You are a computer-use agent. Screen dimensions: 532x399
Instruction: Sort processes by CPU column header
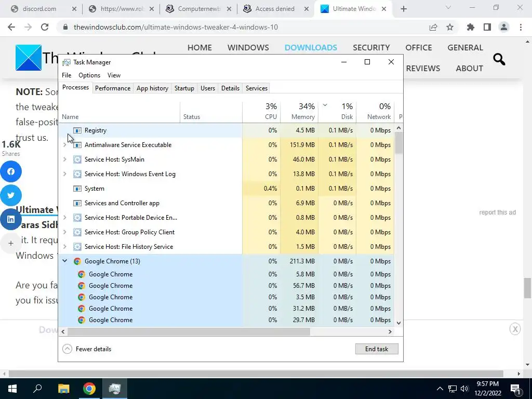pos(261,112)
